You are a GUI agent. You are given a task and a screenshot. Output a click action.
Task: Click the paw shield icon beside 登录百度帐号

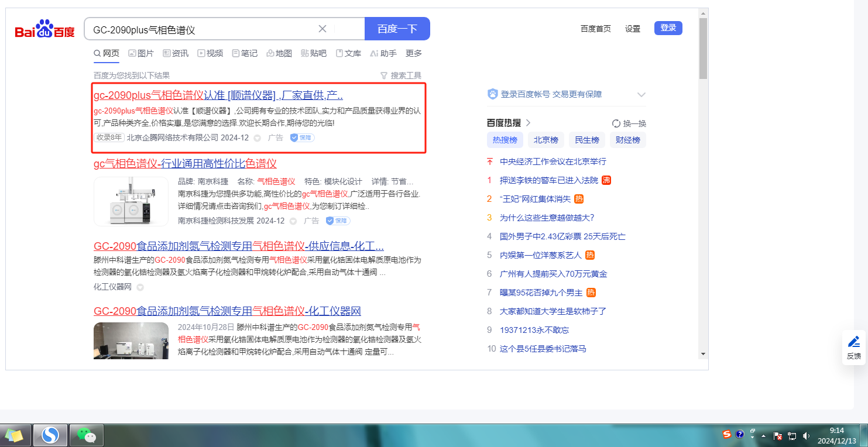[x=493, y=94]
